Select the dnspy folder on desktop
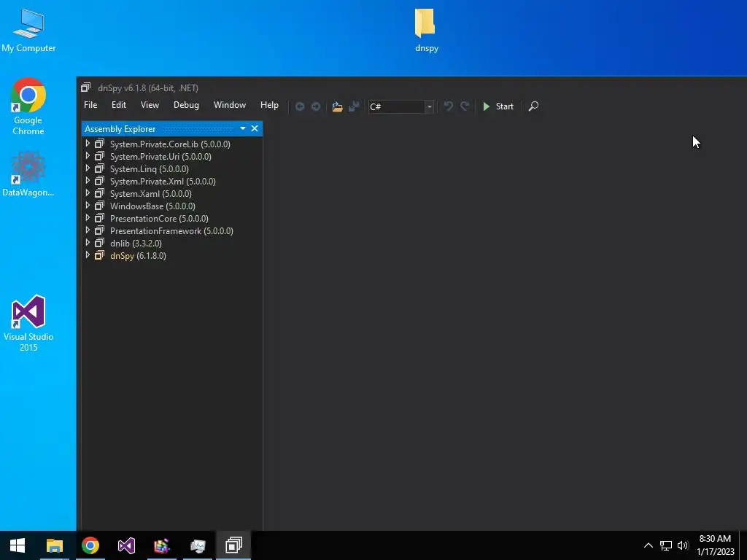This screenshot has height=560, width=747. pyautogui.click(x=426, y=30)
